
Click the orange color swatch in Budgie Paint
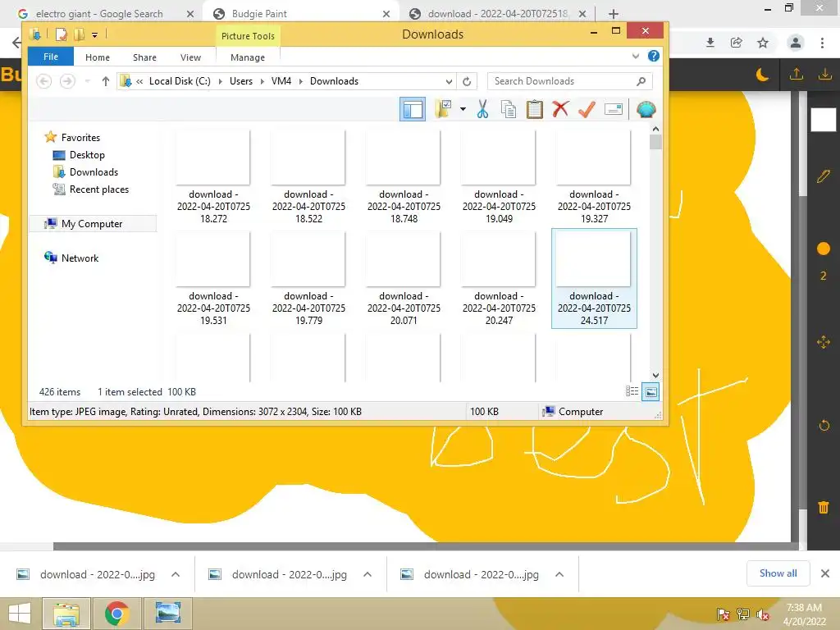tap(824, 249)
